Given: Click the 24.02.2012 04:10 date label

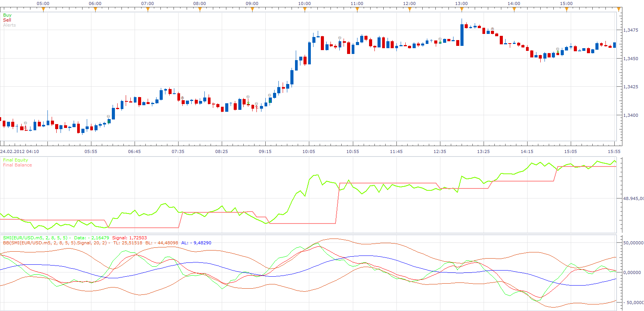Looking at the screenshot, I should (x=19, y=151).
